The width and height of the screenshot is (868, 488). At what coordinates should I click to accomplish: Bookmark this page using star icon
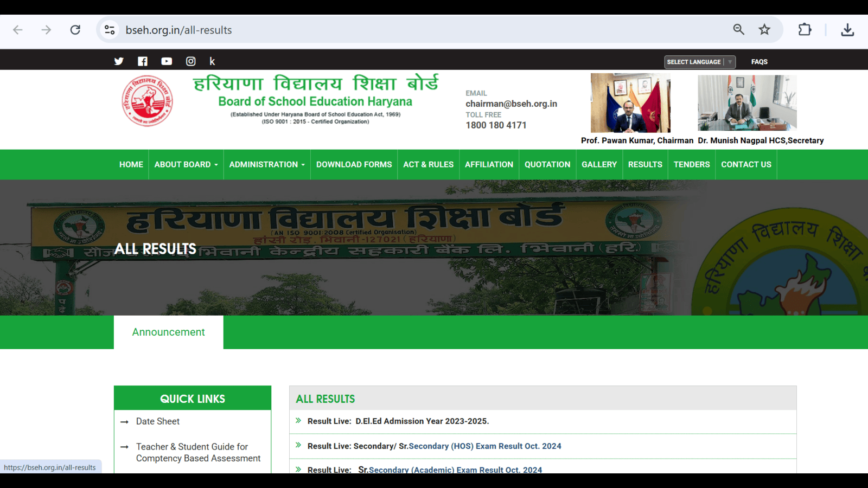(764, 30)
